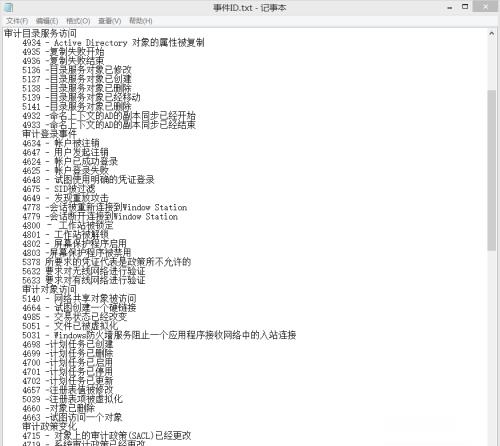Click the scrollbar track below the thumb
Screen dimensions: 500x446
(491, 347)
